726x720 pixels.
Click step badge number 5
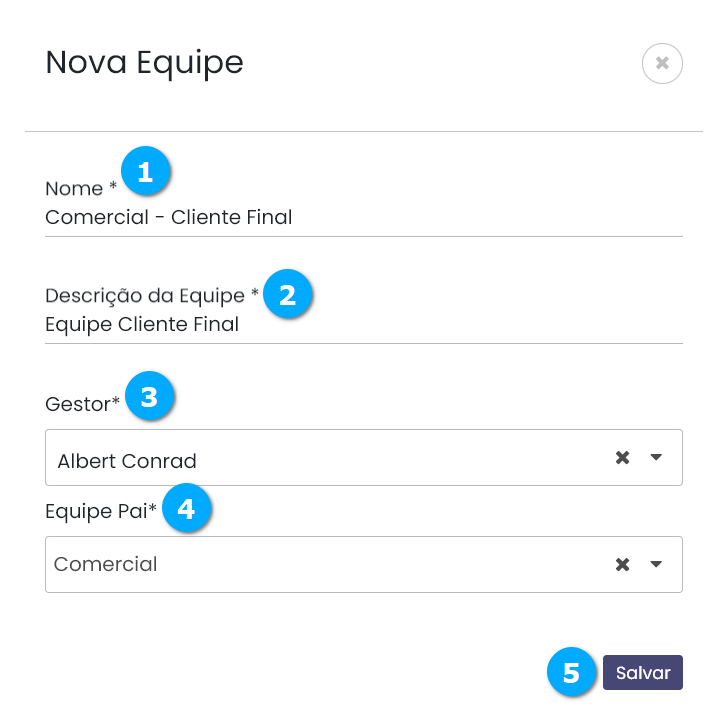571,673
